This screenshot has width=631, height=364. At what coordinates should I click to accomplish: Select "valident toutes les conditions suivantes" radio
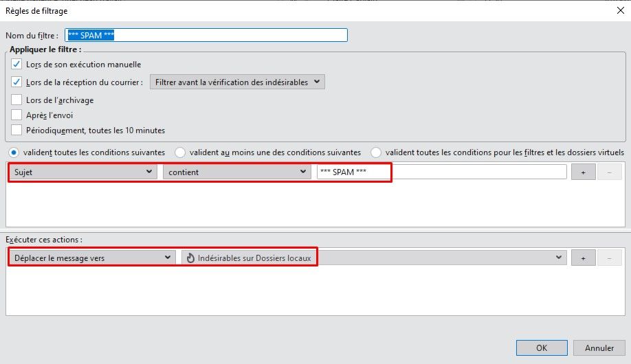tap(14, 152)
